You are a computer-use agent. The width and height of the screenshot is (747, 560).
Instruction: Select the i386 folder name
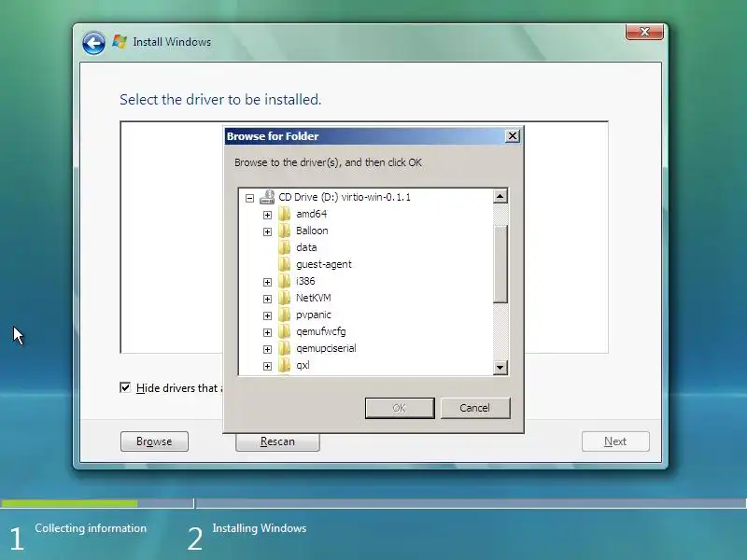(305, 281)
